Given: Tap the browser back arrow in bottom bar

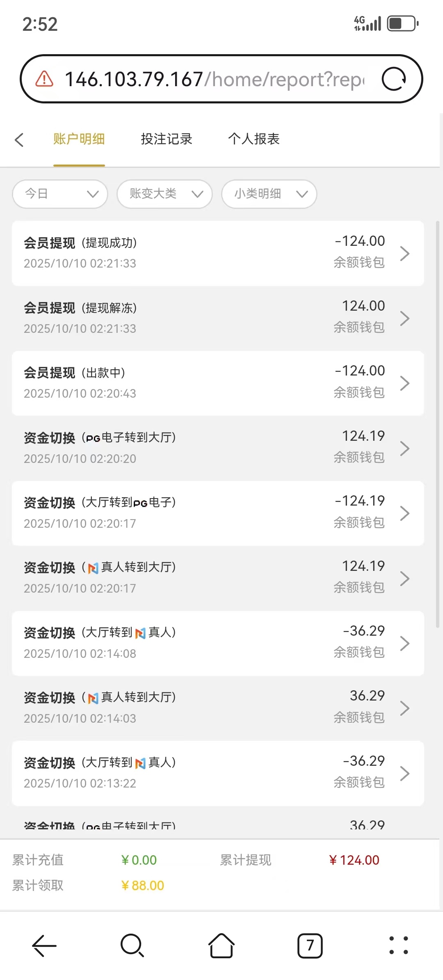Looking at the screenshot, I should 44,946.
